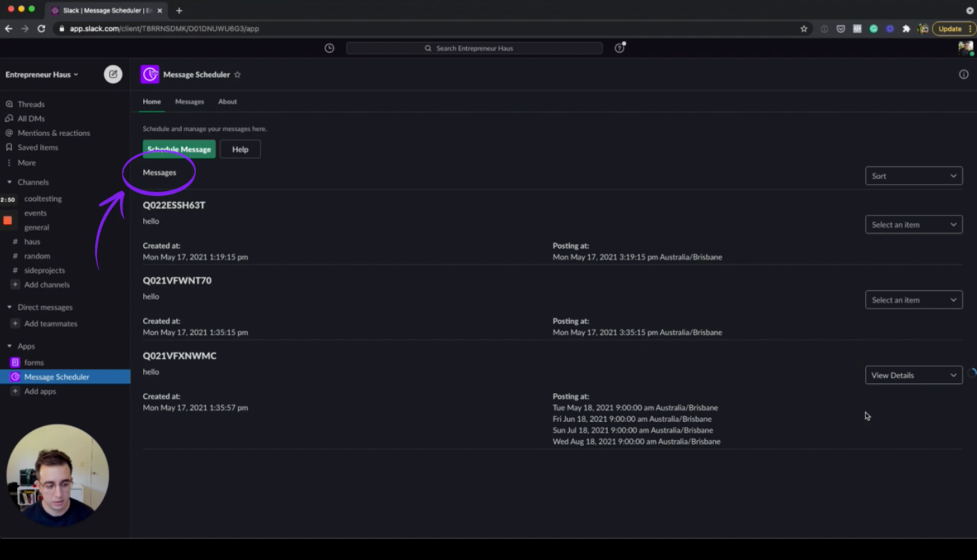Click the help question-mark icon beside search bar

pyautogui.click(x=618, y=47)
